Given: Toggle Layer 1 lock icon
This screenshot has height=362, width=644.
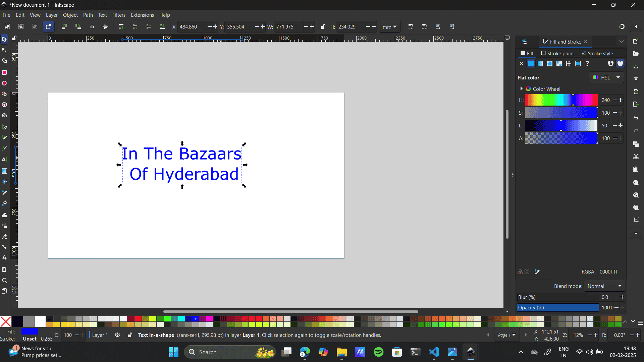Looking at the screenshot, I should click(130, 335).
